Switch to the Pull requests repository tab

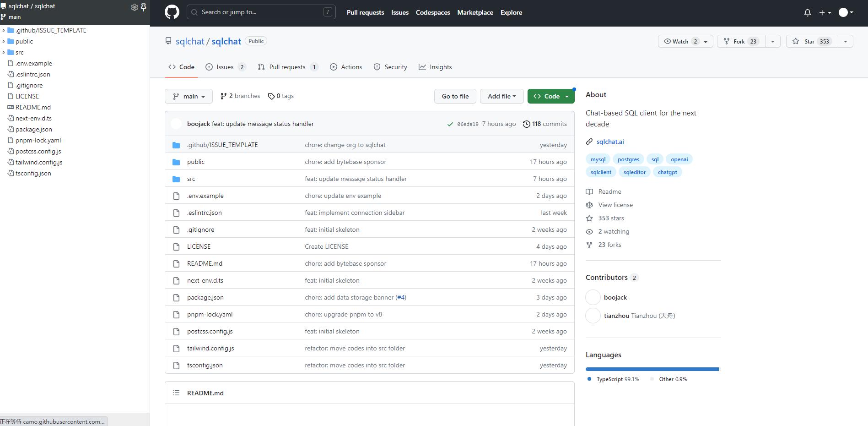[288, 67]
